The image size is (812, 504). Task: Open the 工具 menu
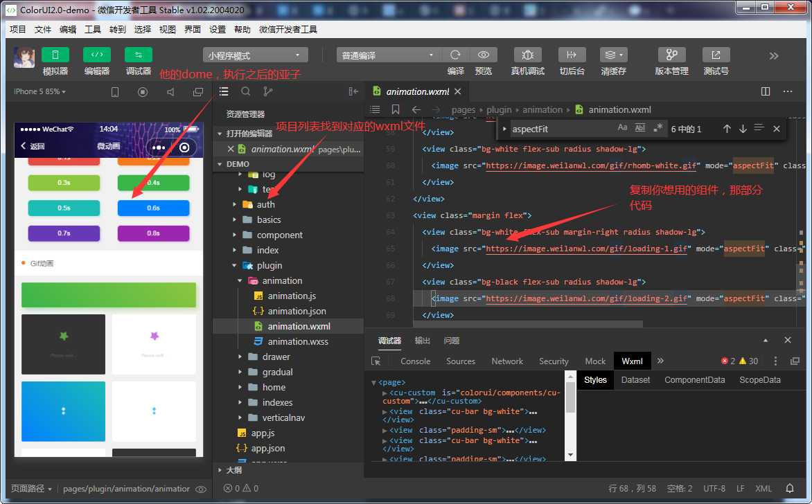(93, 30)
